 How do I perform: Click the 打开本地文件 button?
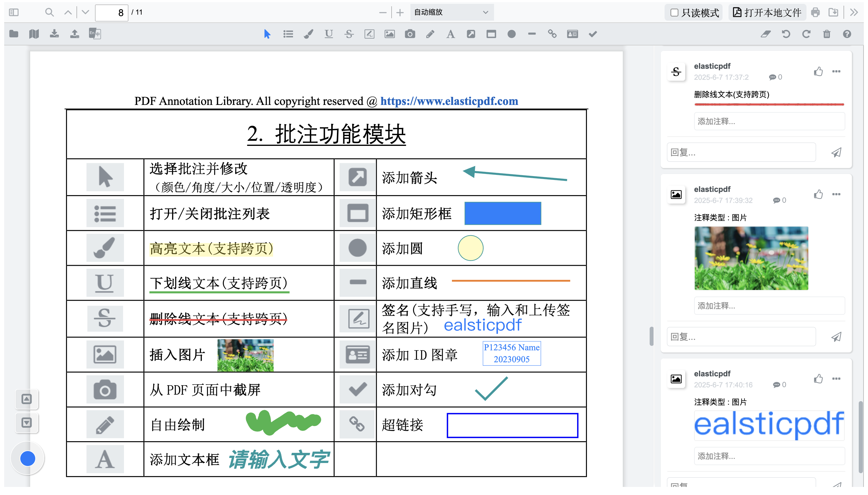(767, 12)
